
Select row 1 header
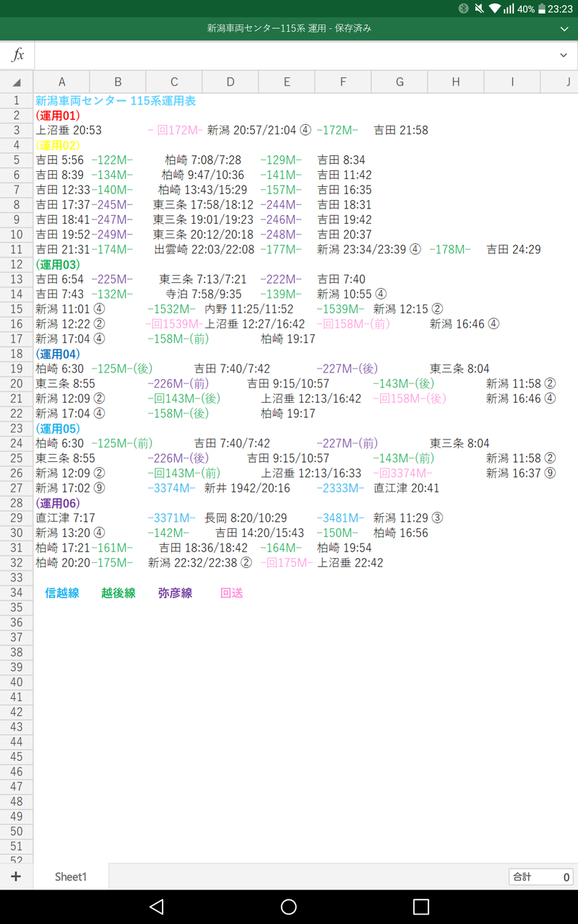click(x=17, y=101)
